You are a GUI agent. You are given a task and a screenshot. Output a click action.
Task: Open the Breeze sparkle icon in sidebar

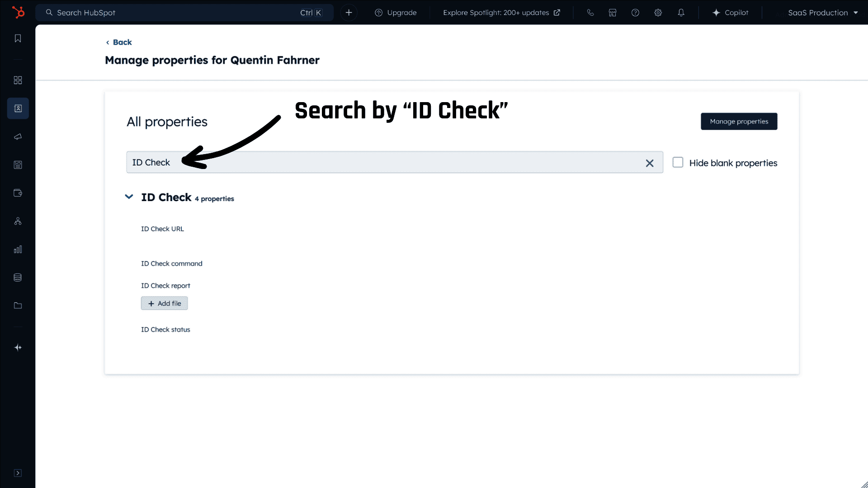point(18,347)
